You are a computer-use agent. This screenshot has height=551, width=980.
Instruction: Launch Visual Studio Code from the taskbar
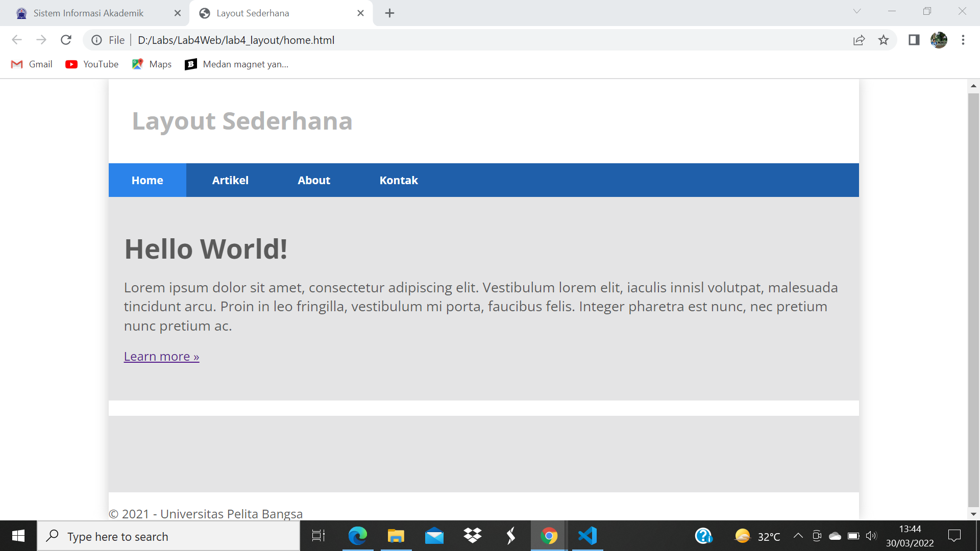coord(587,536)
